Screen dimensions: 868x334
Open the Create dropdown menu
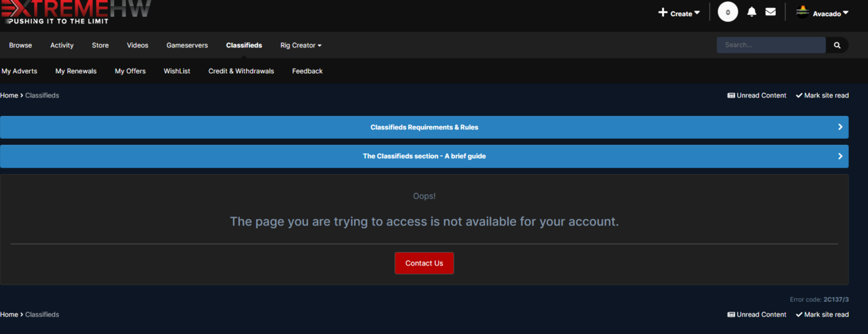point(679,13)
